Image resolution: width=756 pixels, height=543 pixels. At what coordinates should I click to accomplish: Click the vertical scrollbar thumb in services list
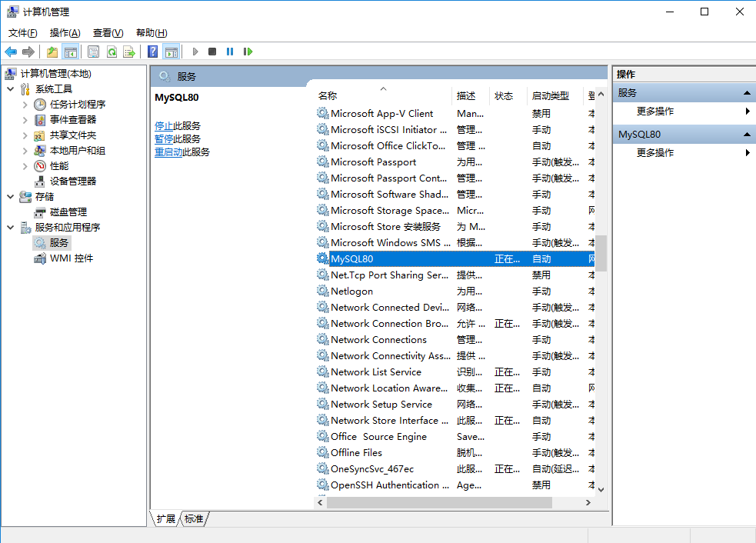(601, 253)
